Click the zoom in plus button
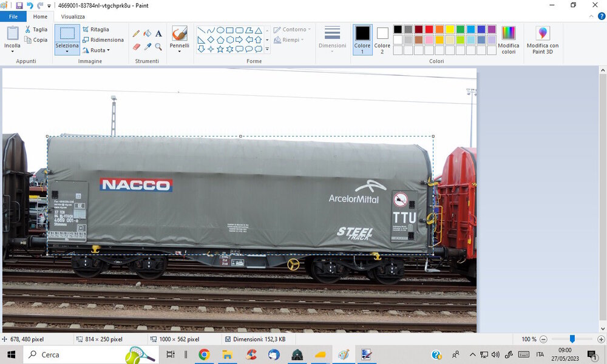This screenshot has height=364, width=607. 601,339
